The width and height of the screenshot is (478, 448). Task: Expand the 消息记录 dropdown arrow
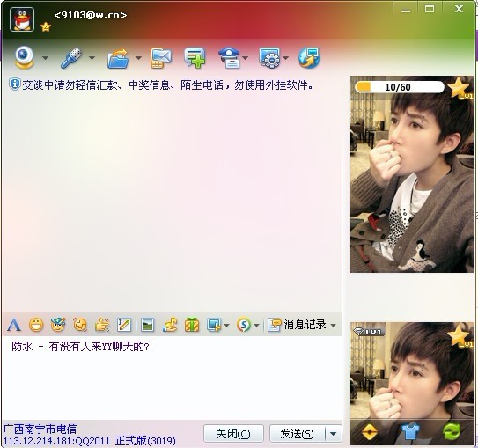coord(334,325)
